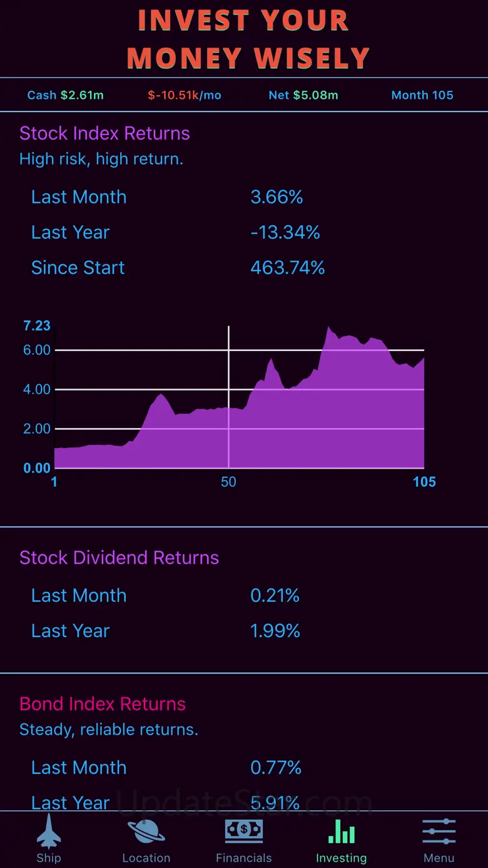Open the Location planet icon
This screenshot has width=488, height=868.
(x=146, y=831)
